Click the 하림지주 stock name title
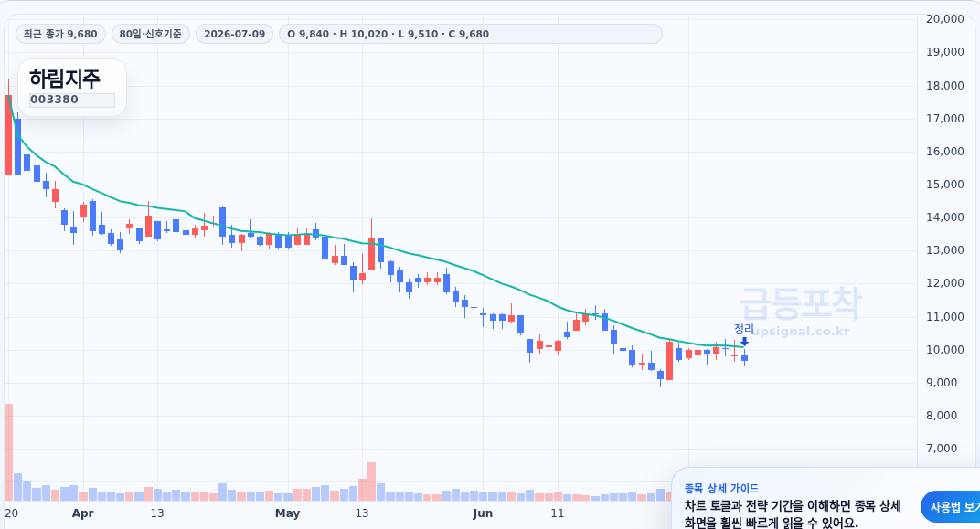The image size is (980, 529). point(64,79)
